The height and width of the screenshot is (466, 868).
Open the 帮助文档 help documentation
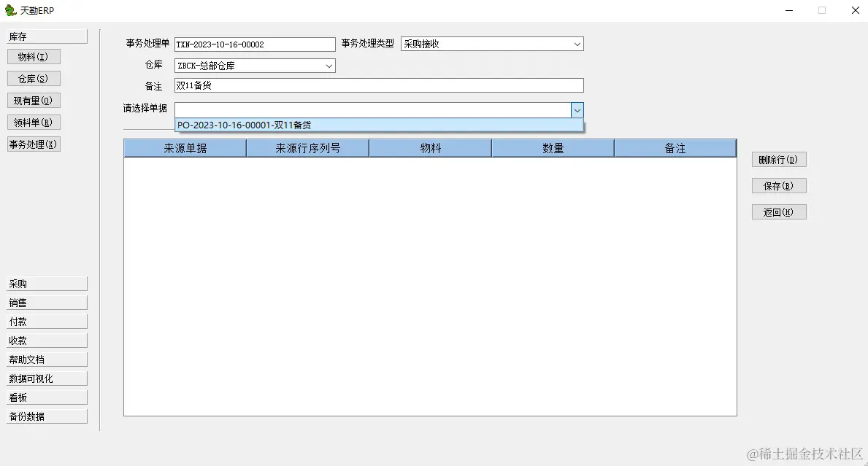pyautogui.click(x=46, y=358)
